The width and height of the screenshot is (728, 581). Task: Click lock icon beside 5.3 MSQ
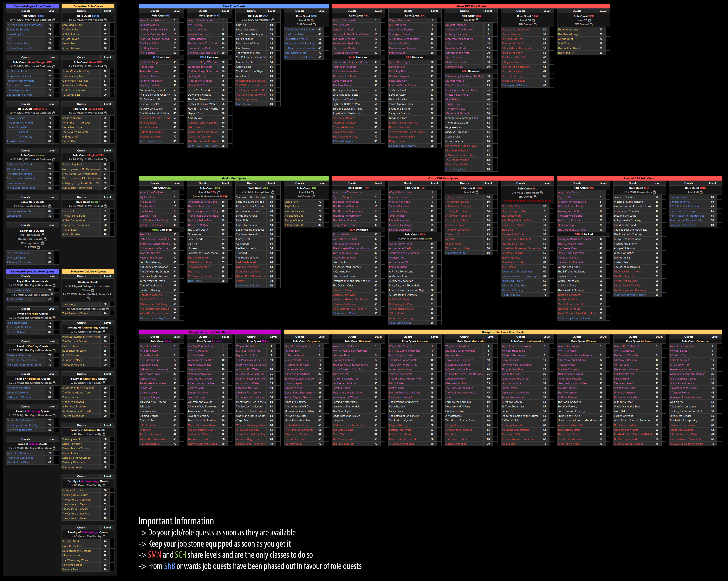coord(38,247)
